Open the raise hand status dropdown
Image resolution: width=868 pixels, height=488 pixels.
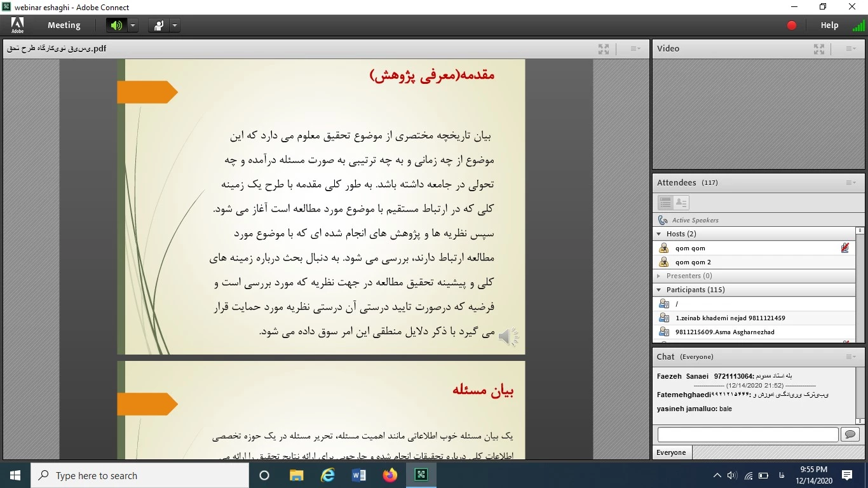(175, 25)
